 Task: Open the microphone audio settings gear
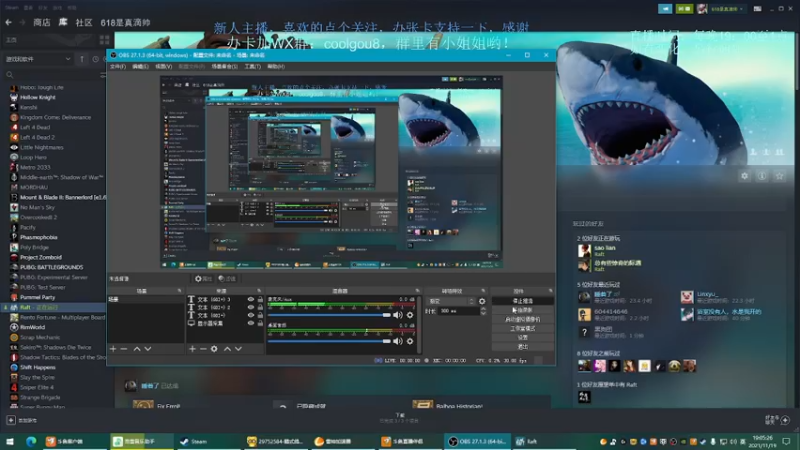coord(410,315)
